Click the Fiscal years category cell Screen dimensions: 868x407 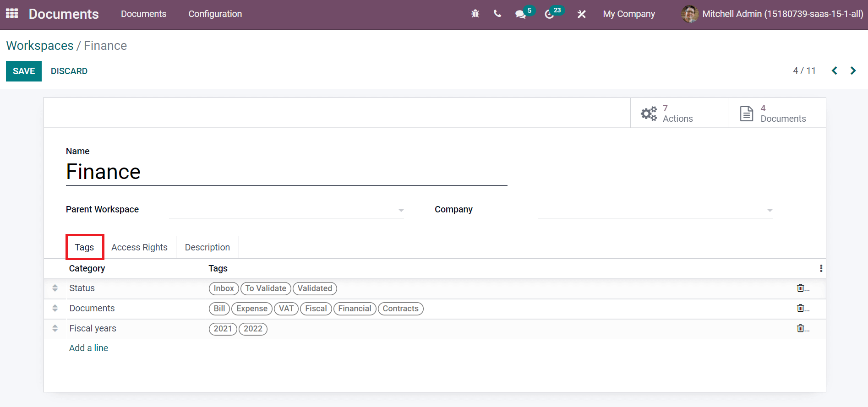[x=136, y=328]
